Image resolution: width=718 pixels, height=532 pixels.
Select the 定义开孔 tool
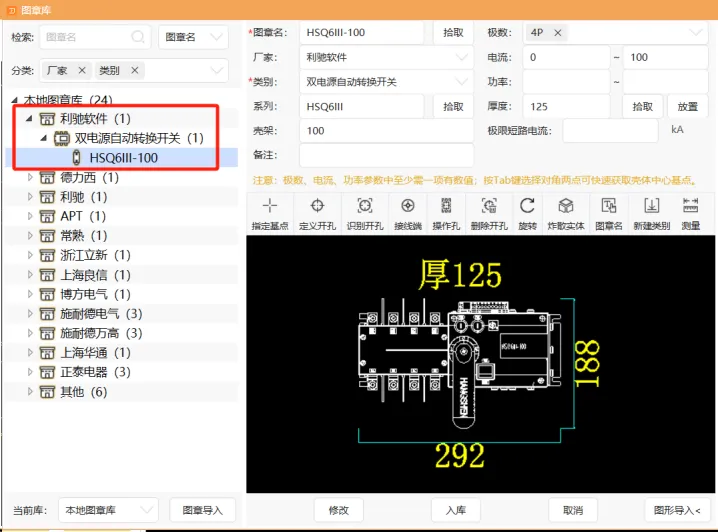click(317, 214)
